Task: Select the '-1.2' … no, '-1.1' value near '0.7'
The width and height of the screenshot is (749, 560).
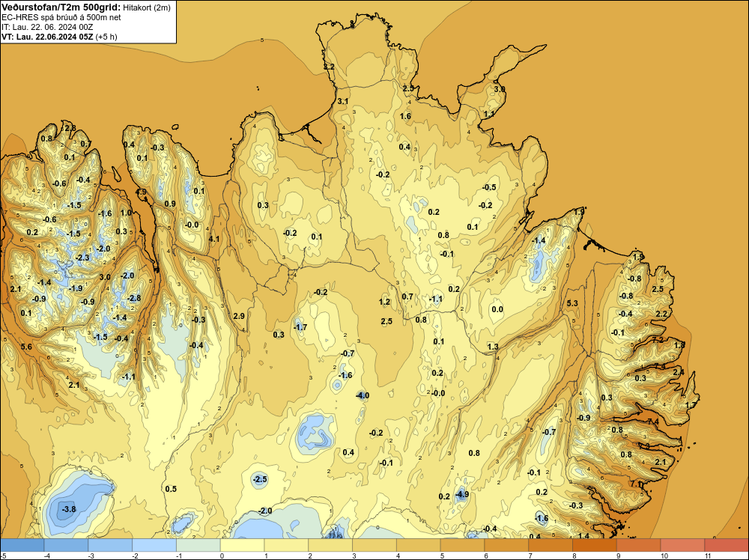Action: tap(435, 299)
